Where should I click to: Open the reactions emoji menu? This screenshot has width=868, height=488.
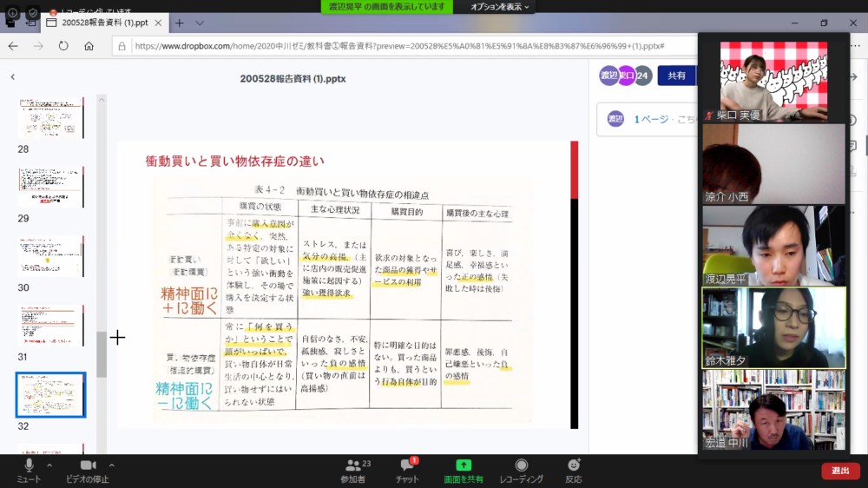574,466
